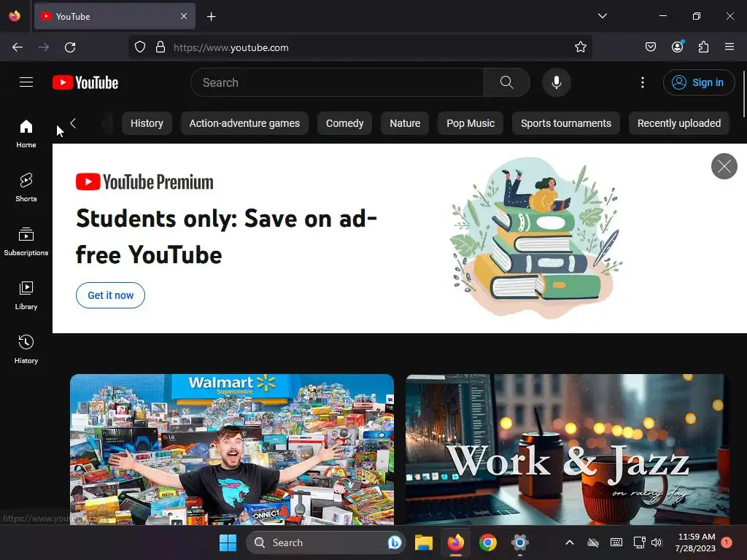
Task: Open Shorts in sidebar
Action: (26, 187)
